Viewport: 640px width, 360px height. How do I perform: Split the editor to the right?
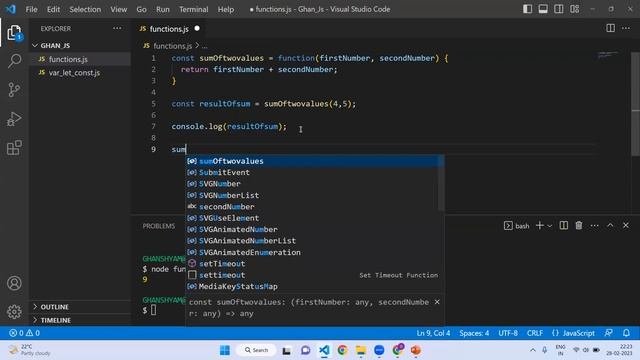(610, 28)
